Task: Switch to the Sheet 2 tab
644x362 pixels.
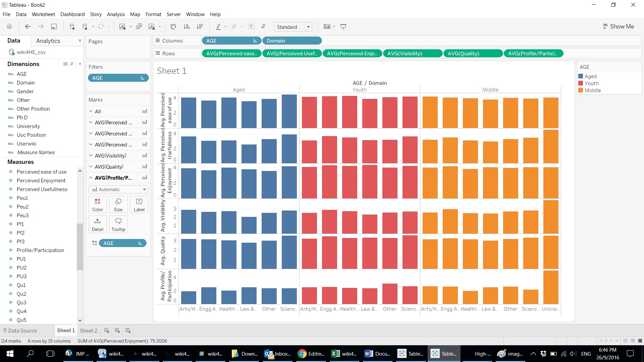Action: (88, 330)
